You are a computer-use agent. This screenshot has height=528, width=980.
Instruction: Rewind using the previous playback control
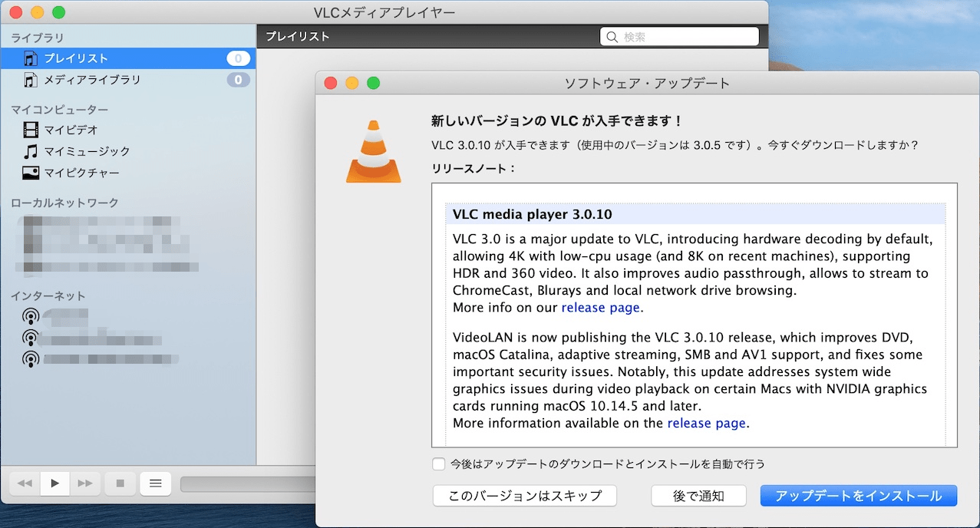pyautogui.click(x=24, y=483)
